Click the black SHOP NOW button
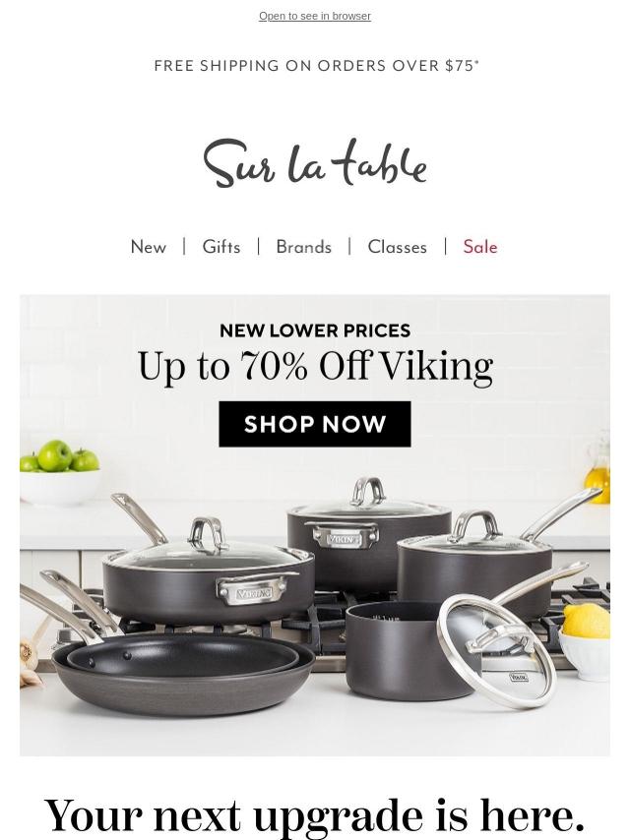This screenshot has height=840, width=630. coord(315,424)
